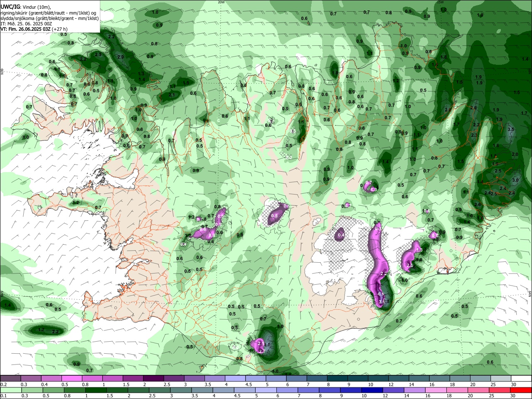
Task: Click the snow legend swatch between 0.2 and 0.3
Action: click(10, 379)
